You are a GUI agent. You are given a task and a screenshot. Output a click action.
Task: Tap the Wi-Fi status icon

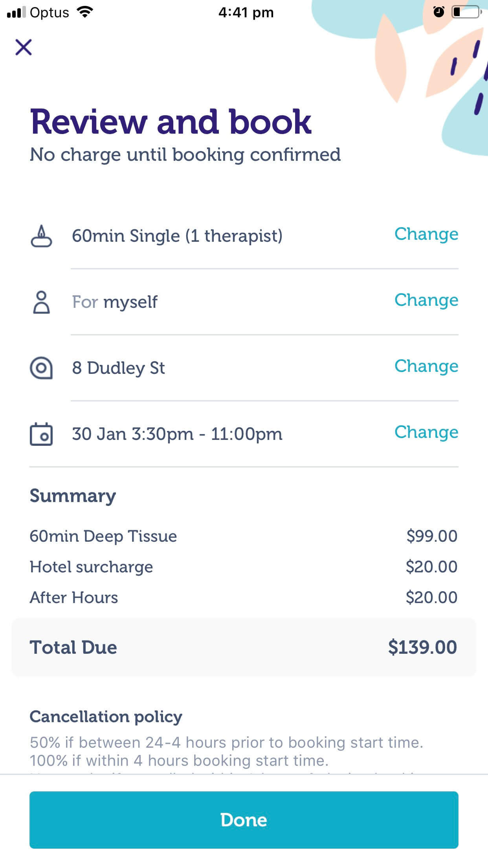pos(85,12)
